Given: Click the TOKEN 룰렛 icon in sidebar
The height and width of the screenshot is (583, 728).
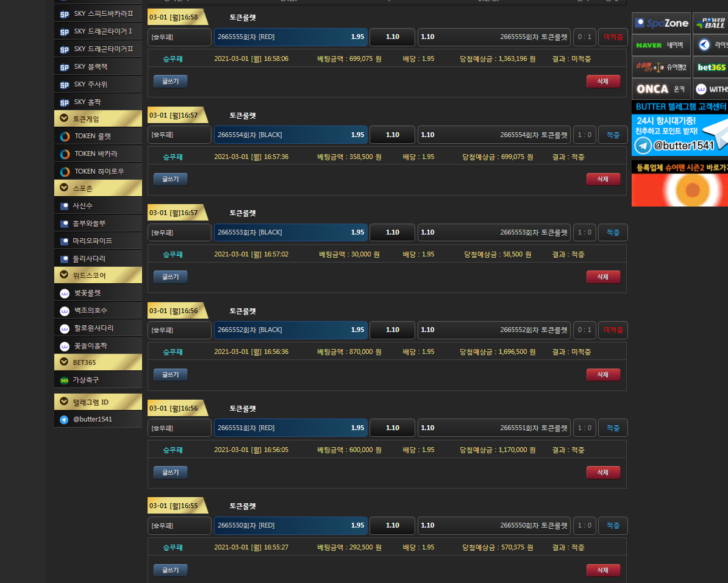Looking at the screenshot, I should [65, 136].
